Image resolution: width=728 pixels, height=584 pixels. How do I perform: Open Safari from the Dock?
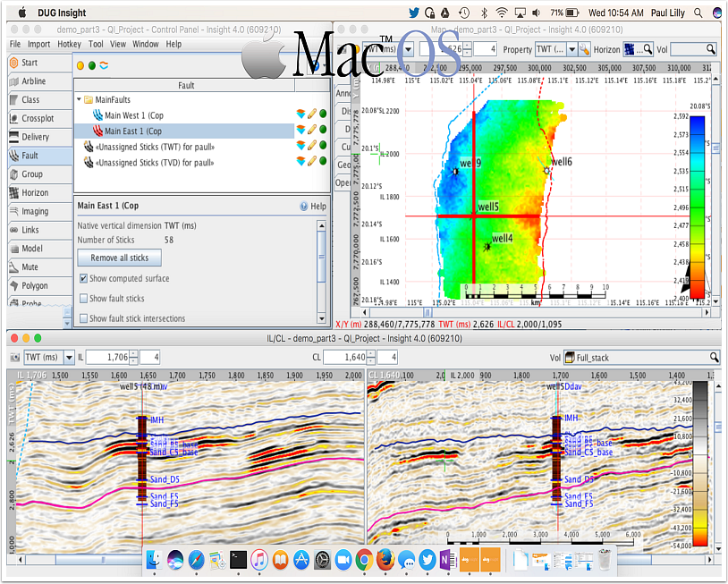tap(197, 560)
